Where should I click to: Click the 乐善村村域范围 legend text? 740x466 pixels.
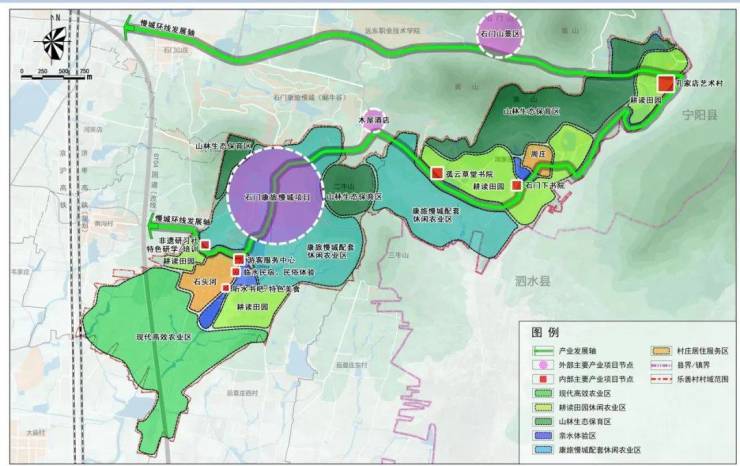coord(702,379)
